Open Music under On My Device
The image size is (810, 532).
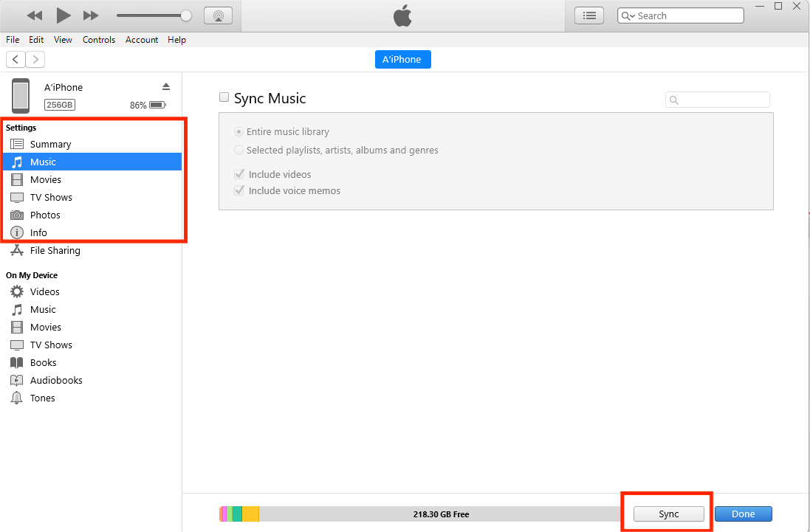(x=92, y=310)
